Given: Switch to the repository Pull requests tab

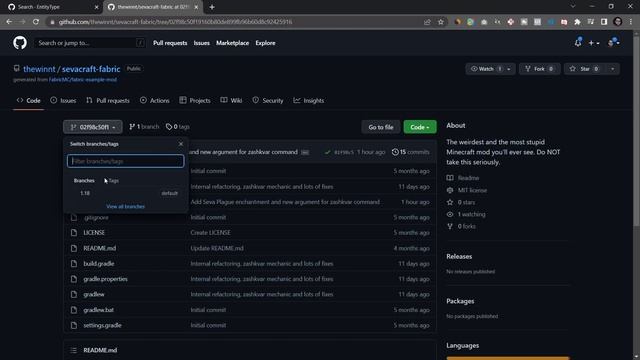Looking at the screenshot, I should pos(108,100).
